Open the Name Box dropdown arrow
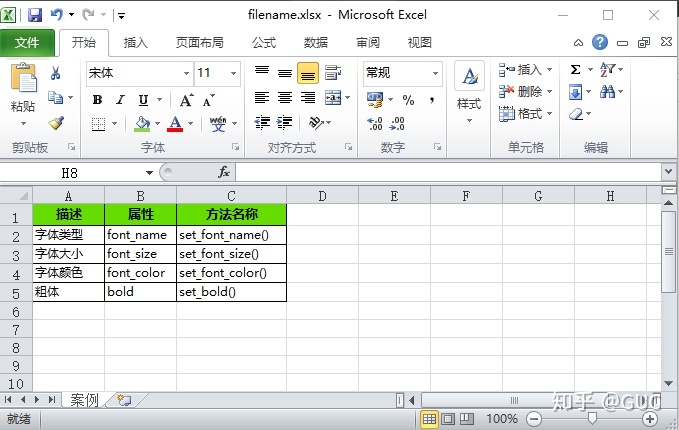Viewport: 679px width, 430px height. click(x=149, y=173)
